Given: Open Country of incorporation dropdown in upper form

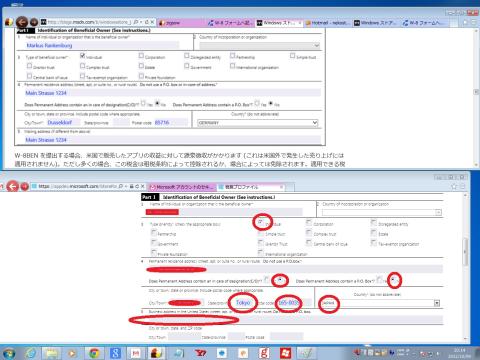Looking at the screenshot, I should (x=259, y=45).
